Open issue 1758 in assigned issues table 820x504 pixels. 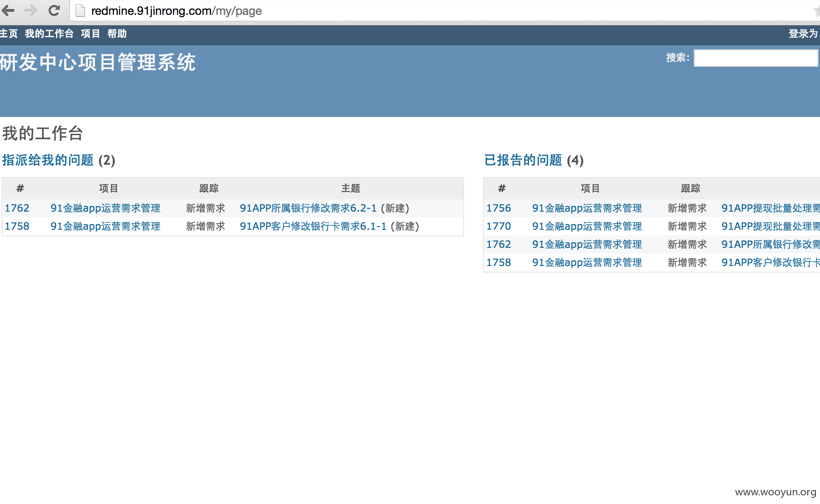(17, 226)
